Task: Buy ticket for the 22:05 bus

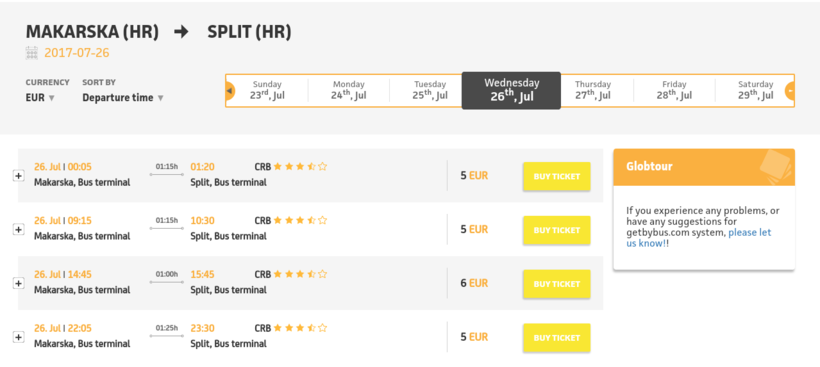Action: (x=556, y=338)
